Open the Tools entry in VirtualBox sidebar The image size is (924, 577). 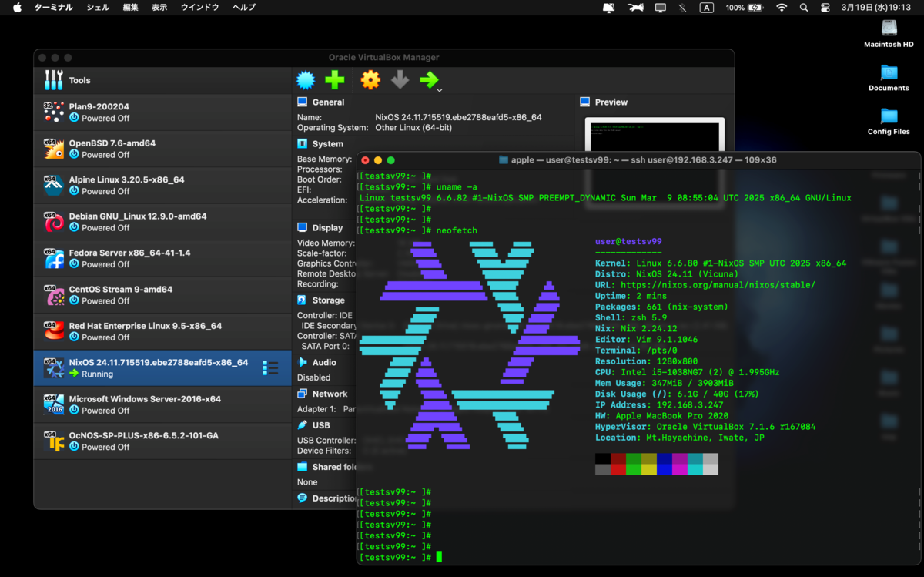tap(162, 80)
